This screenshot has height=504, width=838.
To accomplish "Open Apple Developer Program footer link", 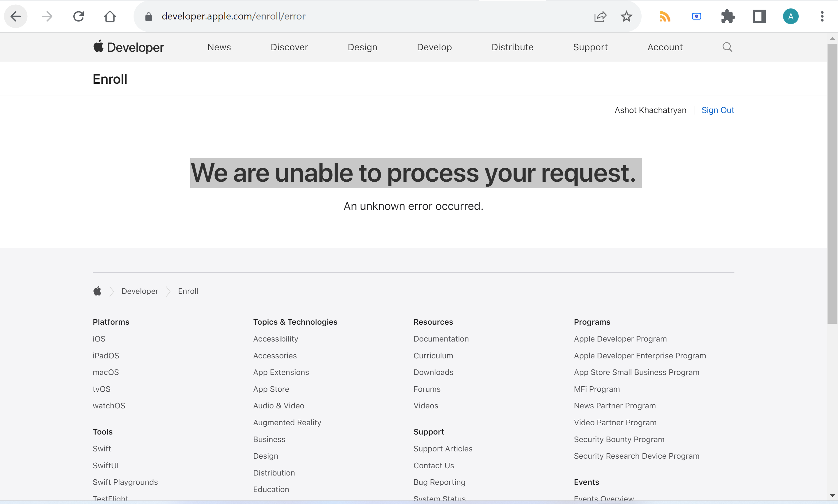I will (x=620, y=339).
